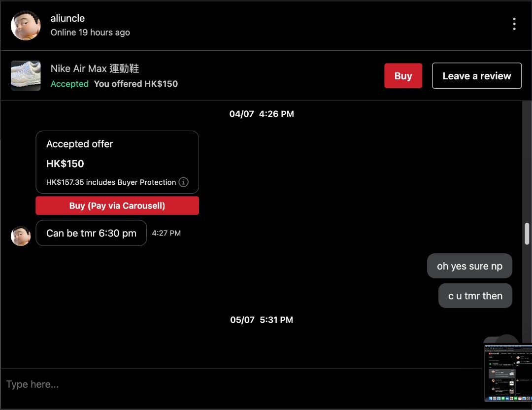Screen dimensions: 532x410
Task: Open aliuncle's profile avatar in header
Action: (26, 25)
